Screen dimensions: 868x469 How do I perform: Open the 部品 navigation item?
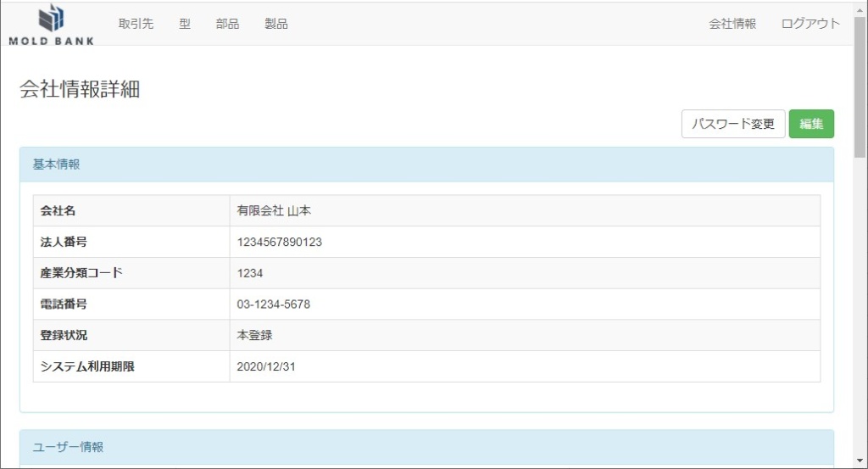click(227, 24)
